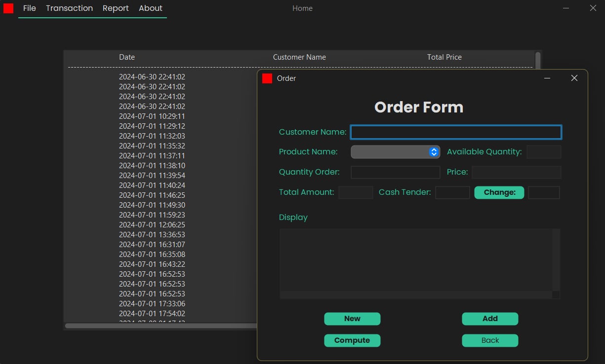Expand the Product Name dropdown
Image resolution: width=605 pixels, height=364 pixels.
point(395,152)
